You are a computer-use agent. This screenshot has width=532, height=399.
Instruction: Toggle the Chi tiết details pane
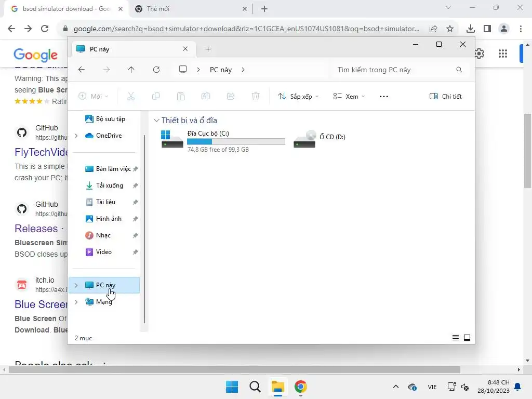445,96
